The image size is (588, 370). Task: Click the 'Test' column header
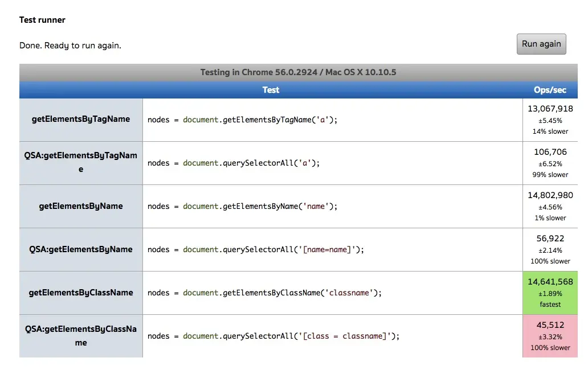coord(271,90)
